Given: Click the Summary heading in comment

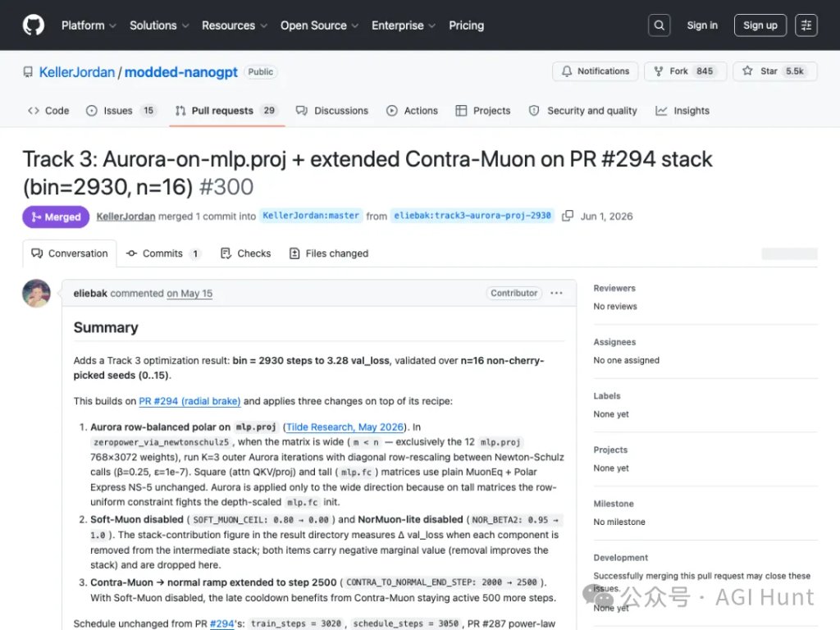Looking at the screenshot, I should tap(106, 327).
